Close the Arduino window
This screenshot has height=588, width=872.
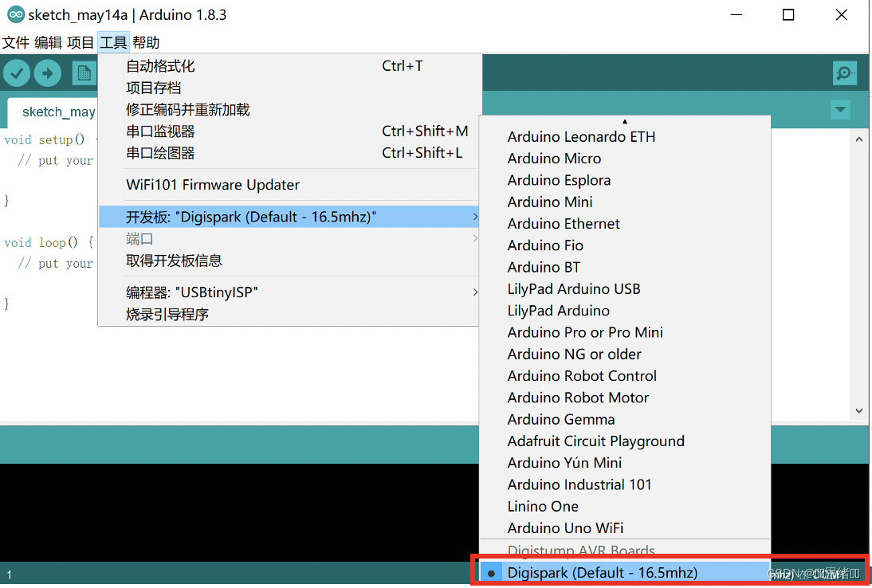click(842, 14)
